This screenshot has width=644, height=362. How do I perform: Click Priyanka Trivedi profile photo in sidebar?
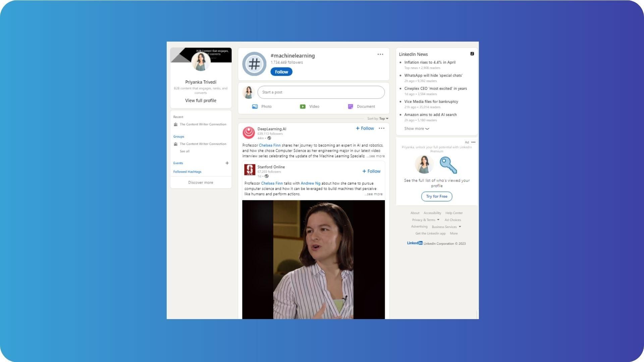tap(201, 61)
